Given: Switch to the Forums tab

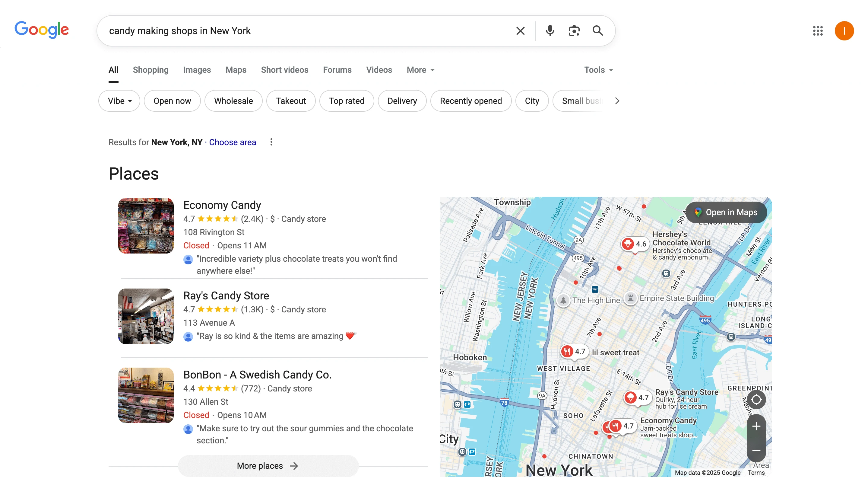Looking at the screenshot, I should tap(337, 70).
